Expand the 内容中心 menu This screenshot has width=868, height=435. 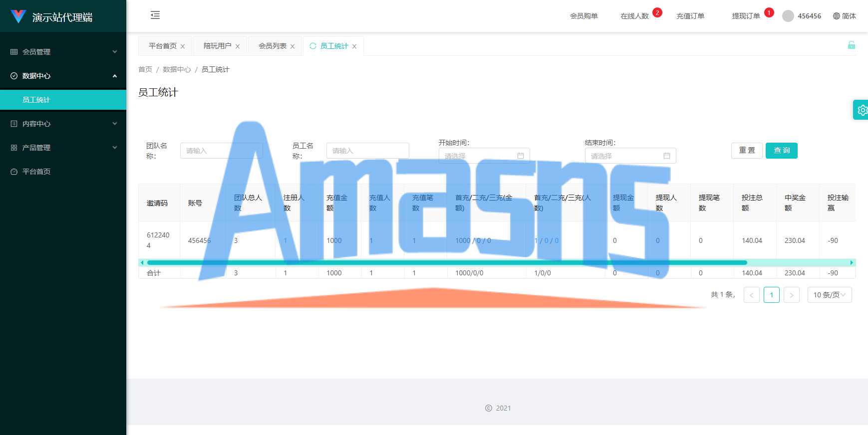click(63, 124)
